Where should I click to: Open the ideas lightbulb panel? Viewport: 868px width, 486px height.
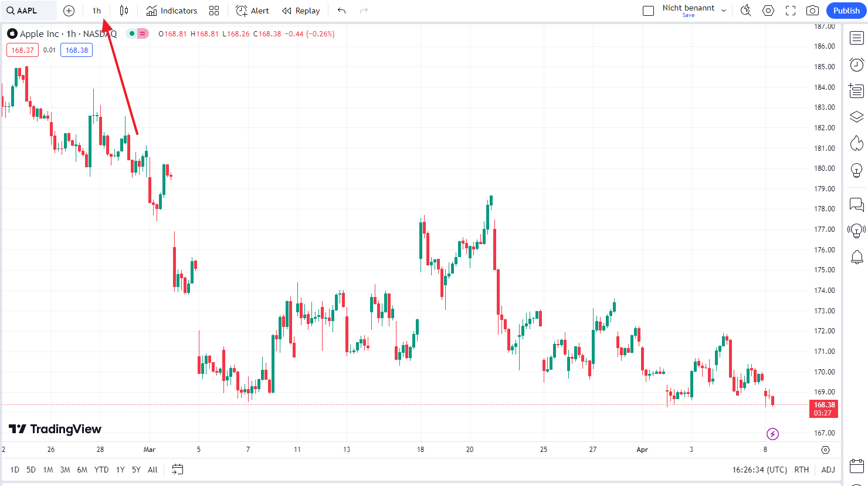[857, 170]
